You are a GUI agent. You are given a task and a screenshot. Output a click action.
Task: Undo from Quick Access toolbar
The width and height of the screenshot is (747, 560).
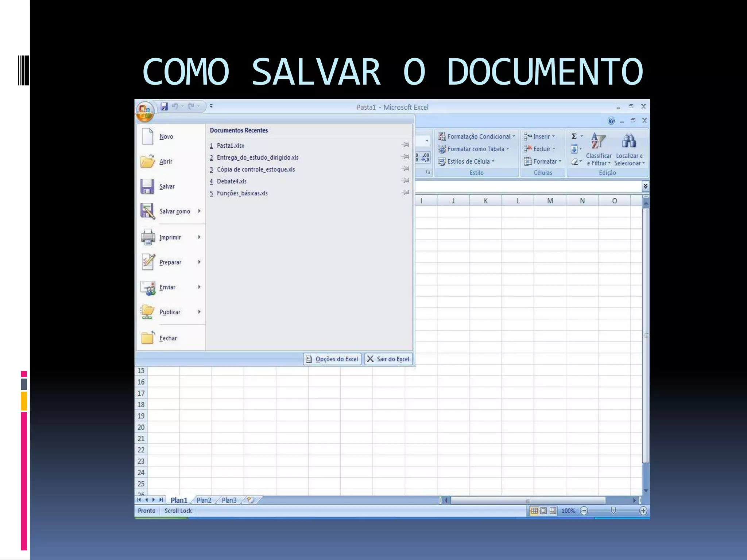175,106
